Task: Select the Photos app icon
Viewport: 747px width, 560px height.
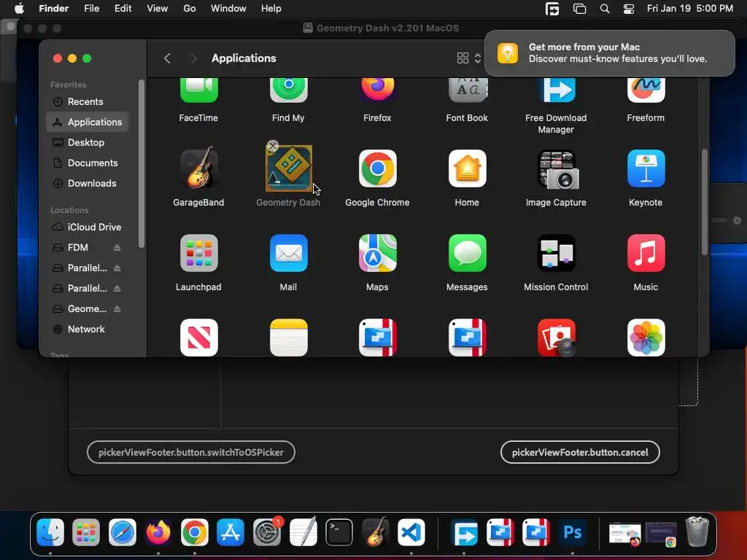Action: coord(646,337)
